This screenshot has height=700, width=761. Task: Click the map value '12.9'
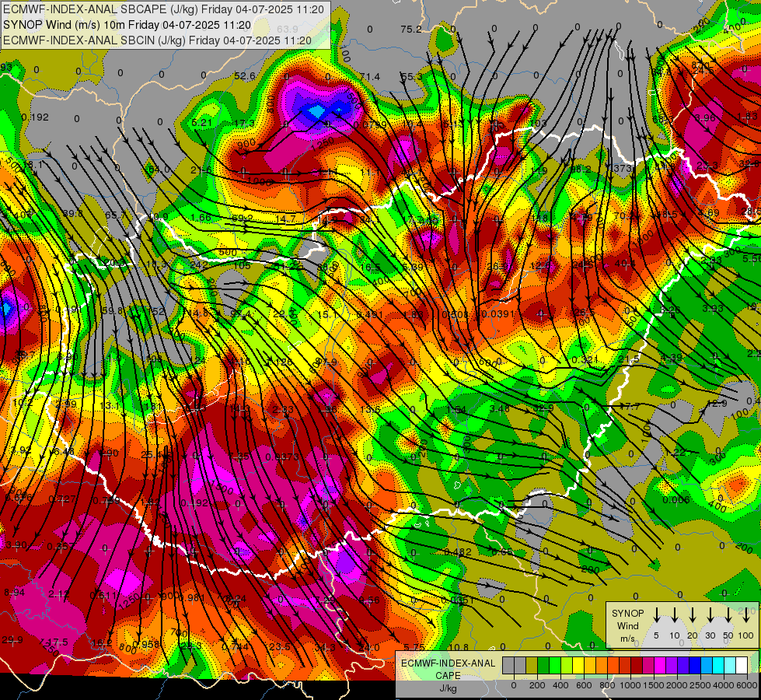pos(717,403)
